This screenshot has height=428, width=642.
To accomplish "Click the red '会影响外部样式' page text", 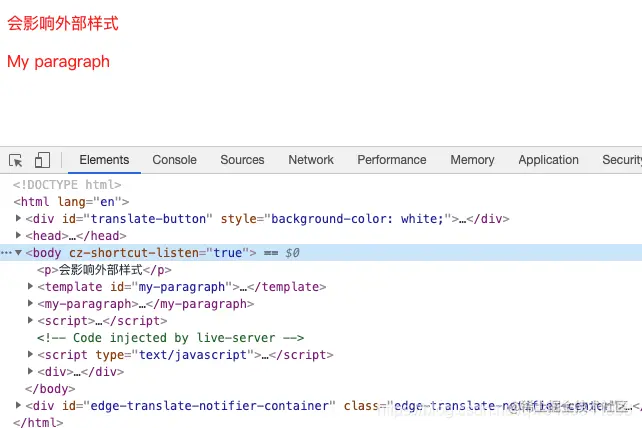I will 63,23.
